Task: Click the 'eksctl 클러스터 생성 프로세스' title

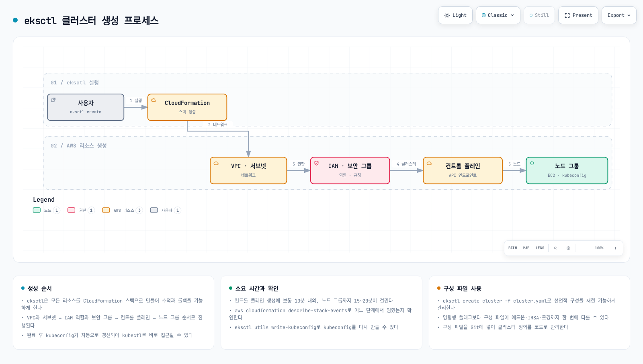Action: 91,20
